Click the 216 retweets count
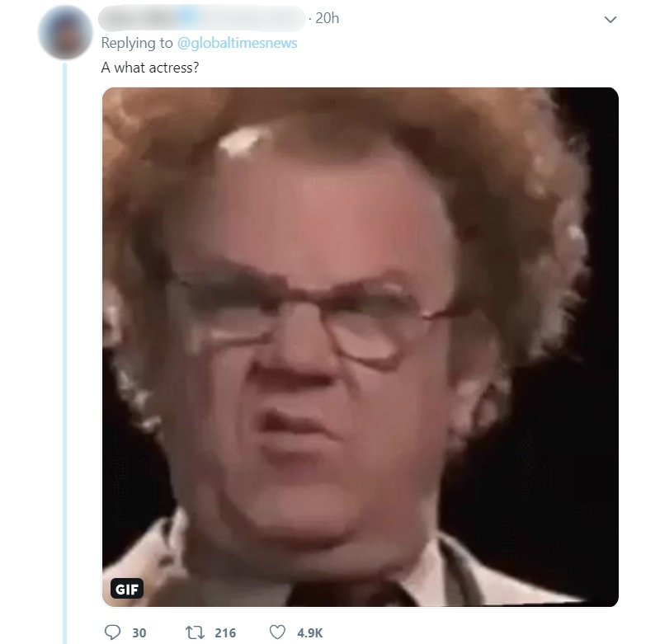Screen dimensions: 660x644 click(225, 632)
